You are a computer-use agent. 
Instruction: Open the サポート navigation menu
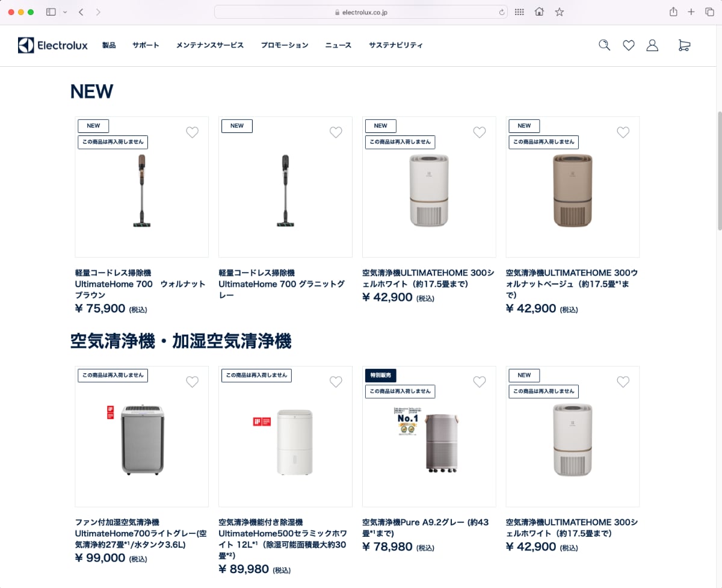145,45
